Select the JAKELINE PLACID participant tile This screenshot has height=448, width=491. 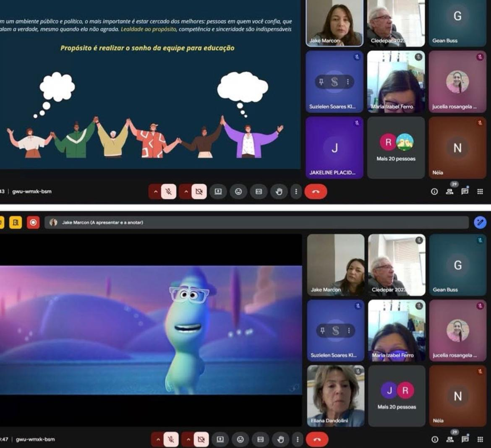click(334, 148)
